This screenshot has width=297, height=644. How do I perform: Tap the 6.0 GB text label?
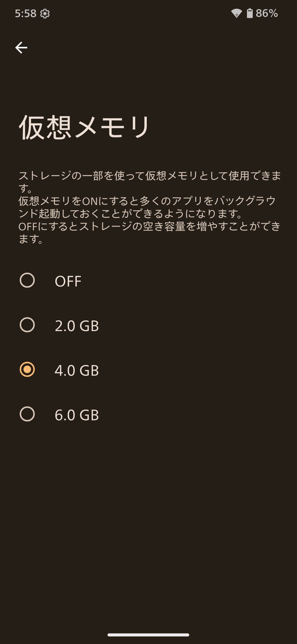[77, 415]
